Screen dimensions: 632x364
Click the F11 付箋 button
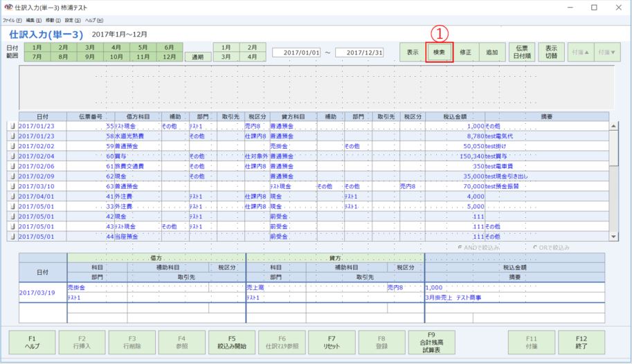(531, 343)
